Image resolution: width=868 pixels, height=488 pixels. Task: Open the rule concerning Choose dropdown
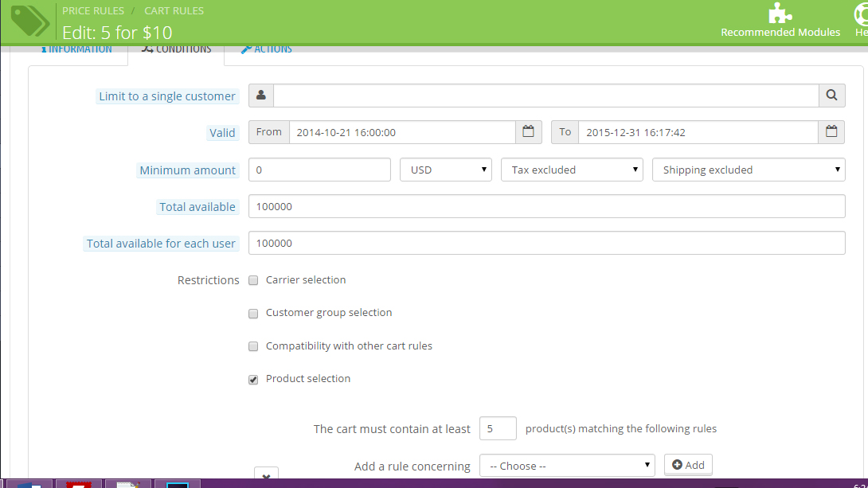(567, 466)
